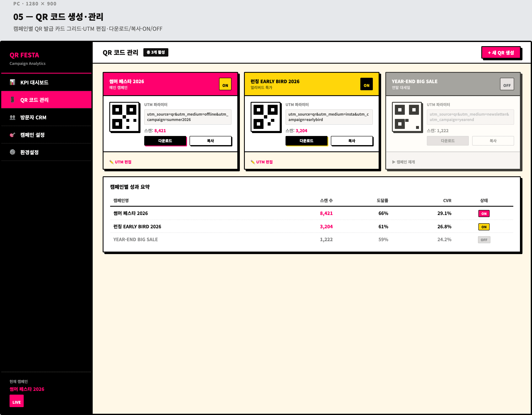Toggle ON switch on 런칭 EARLY BIRD card
The height and width of the screenshot is (415, 532).
click(x=367, y=84)
